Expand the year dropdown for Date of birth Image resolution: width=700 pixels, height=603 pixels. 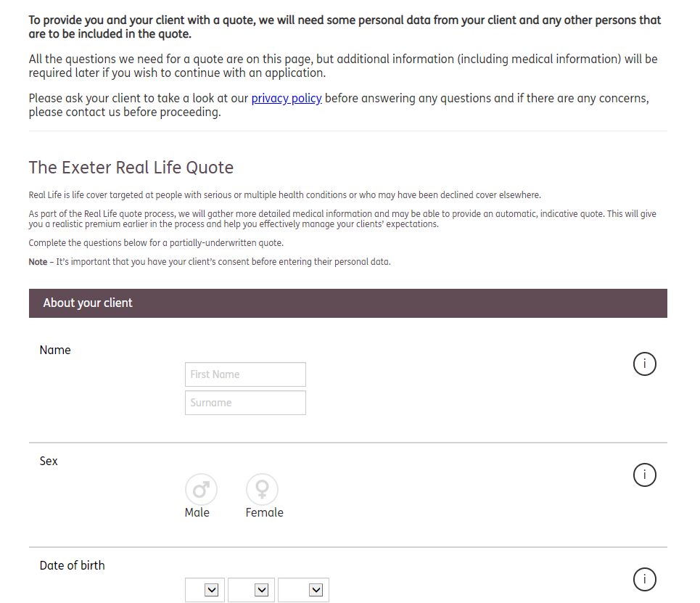tap(303, 590)
